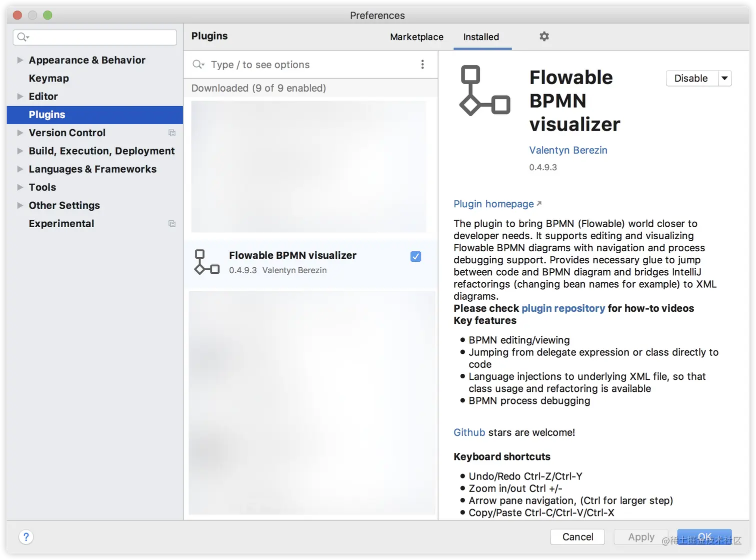The height and width of the screenshot is (560, 756).
Task: Click the search magnifier in the plugin search bar
Action: [x=198, y=64]
